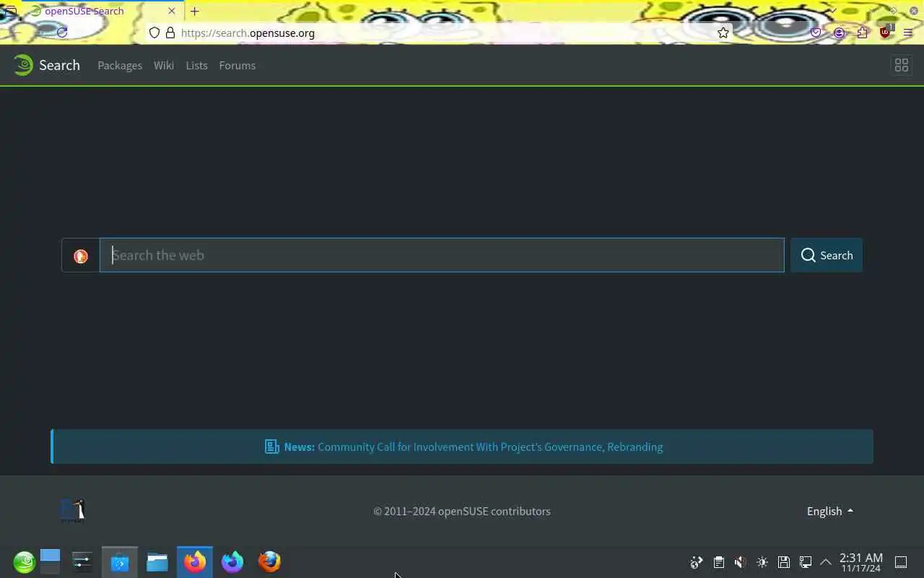Click the penguin logo in footer

coord(73,510)
